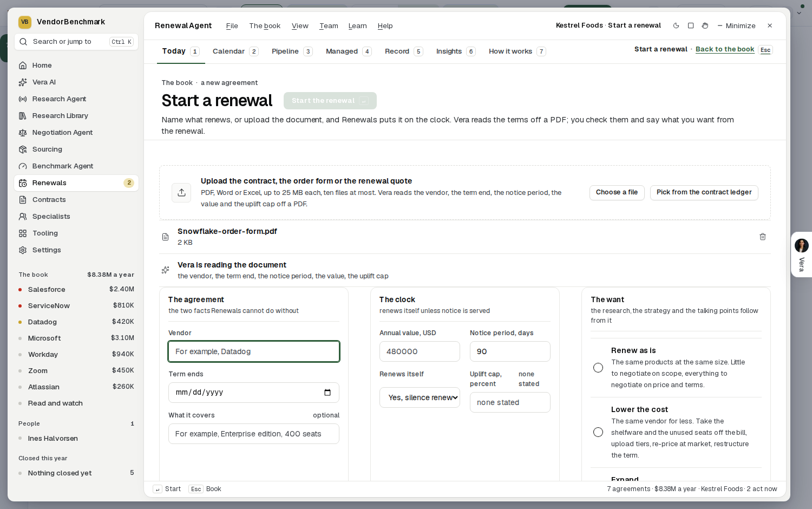Screen dimensions: 812x509
Task: Click the Start the renewal button
Action: (330, 101)
